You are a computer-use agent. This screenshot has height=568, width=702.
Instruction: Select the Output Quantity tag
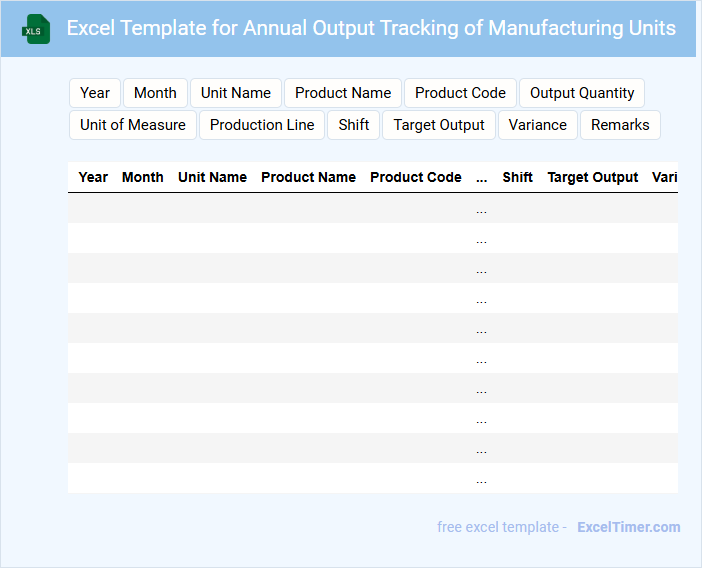point(582,93)
